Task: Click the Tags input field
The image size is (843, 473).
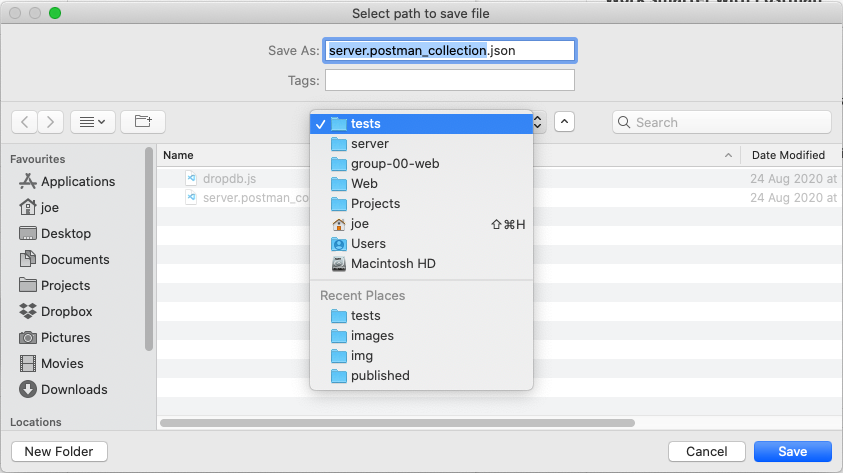Action: pyautogui.click(x=449, y=81)
